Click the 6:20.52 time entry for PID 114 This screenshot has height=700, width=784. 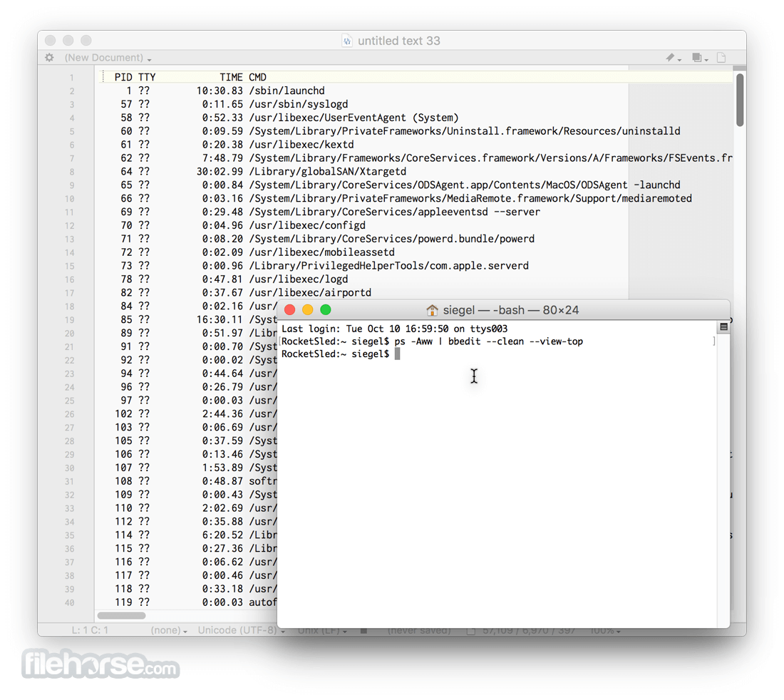[222, 535]
